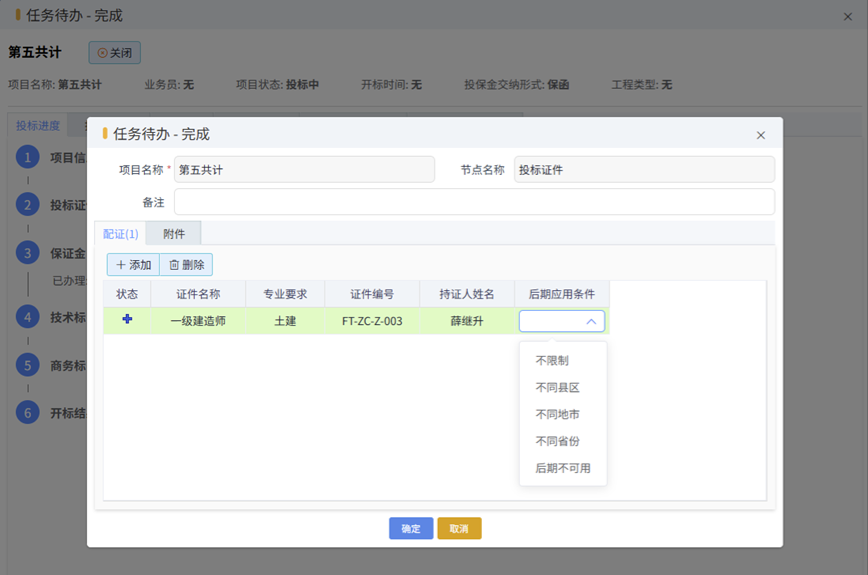Switch to the 附件 tab
The image size is (868, 575).
tap(174, 234)
